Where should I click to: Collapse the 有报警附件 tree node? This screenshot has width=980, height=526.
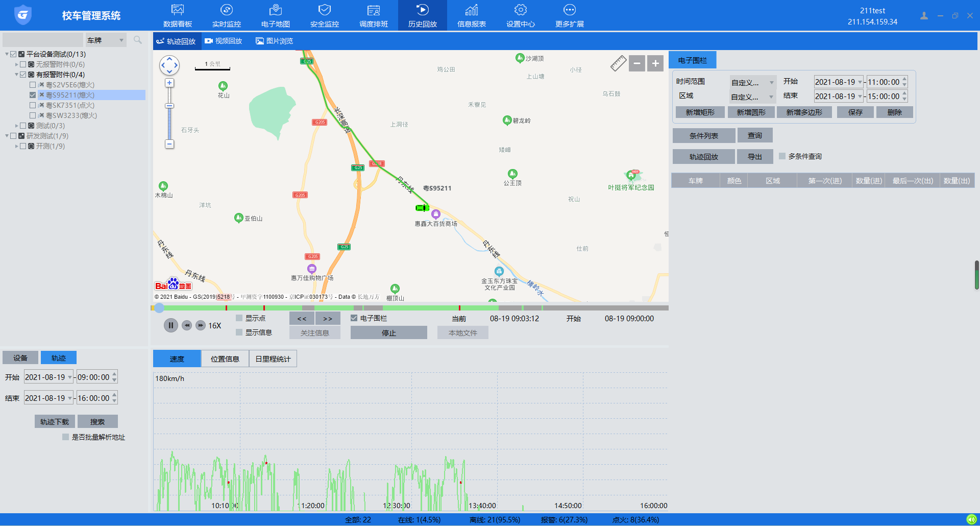coord(16,75)
